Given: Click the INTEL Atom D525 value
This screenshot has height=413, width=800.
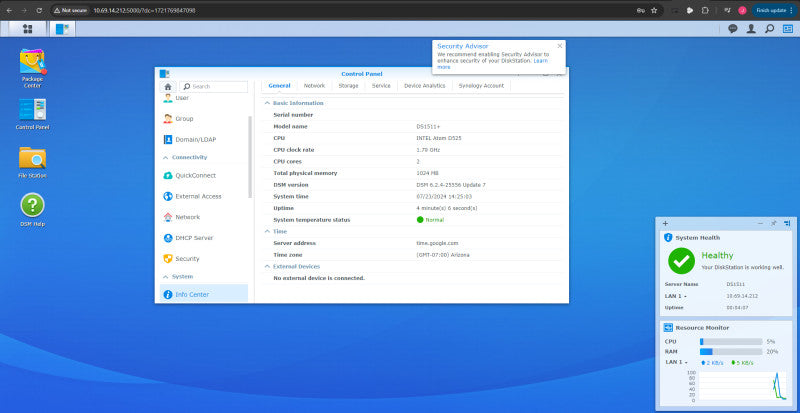Looking at the screenshot, I should click(439, 138).
